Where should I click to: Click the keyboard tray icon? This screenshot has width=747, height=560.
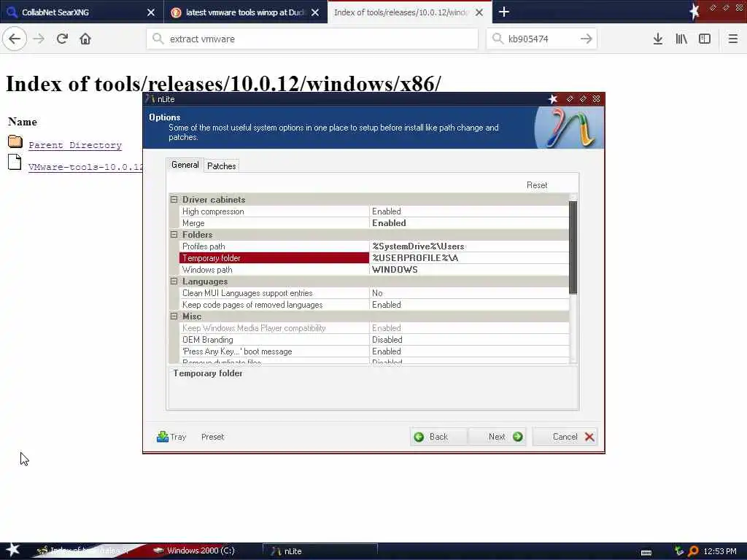pos(646,553)
